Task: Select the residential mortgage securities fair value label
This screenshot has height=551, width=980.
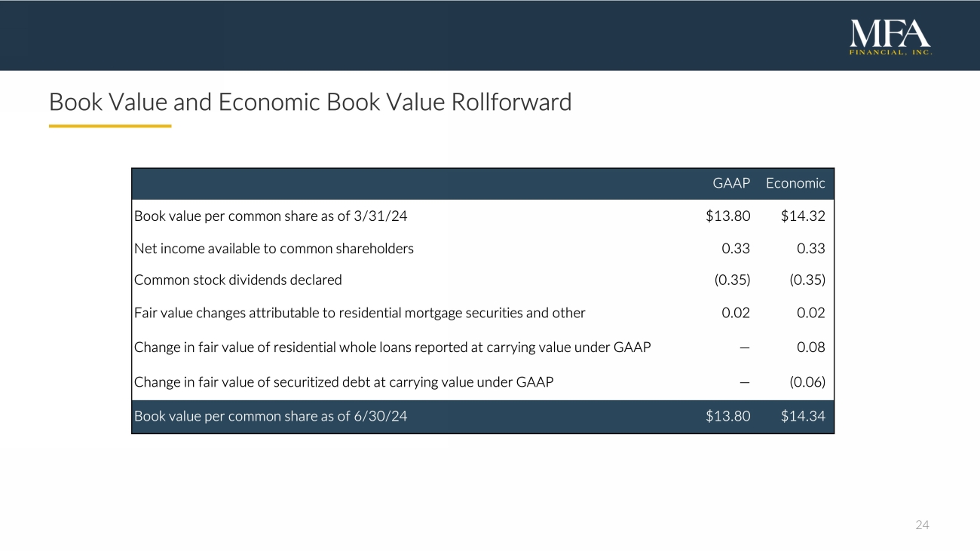Action: tap(359, 313)
